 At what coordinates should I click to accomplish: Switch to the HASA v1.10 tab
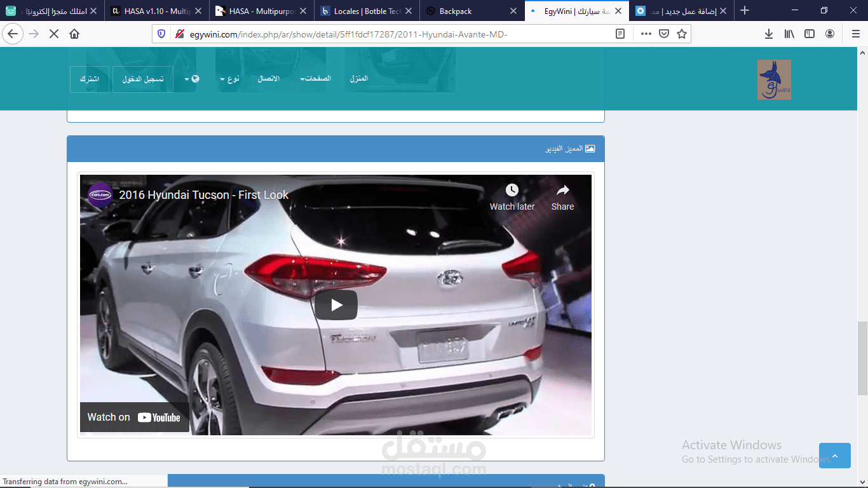(x=157, y=11)
